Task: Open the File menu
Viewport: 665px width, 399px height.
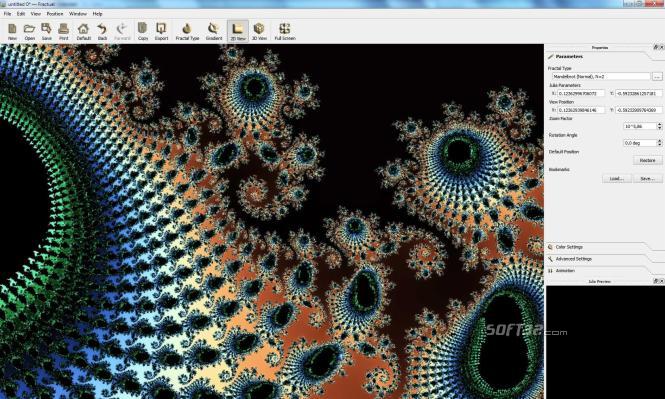Action: pyautogui.click(x=7, y=14)
